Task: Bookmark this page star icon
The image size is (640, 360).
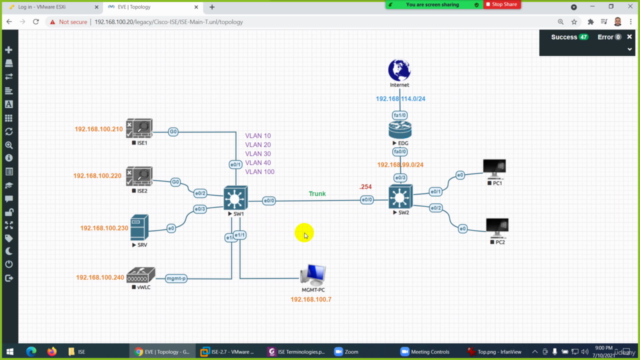Action: 574,22
